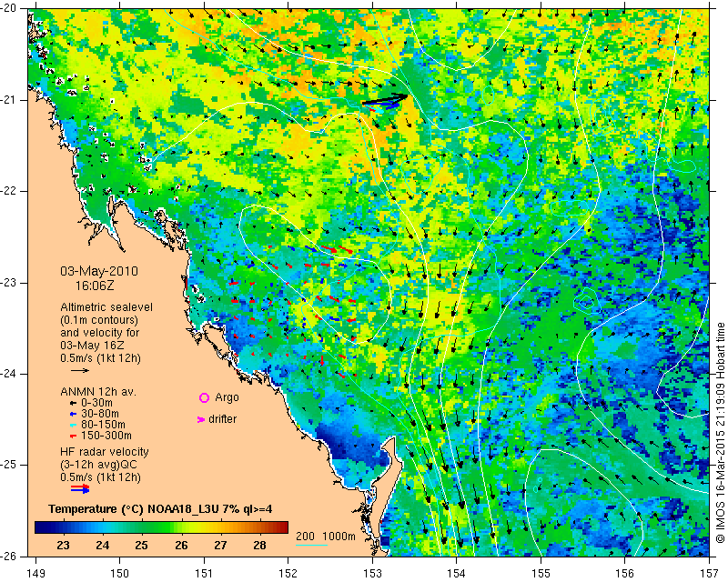Click the longitude axis label '153'

point(372,574)
